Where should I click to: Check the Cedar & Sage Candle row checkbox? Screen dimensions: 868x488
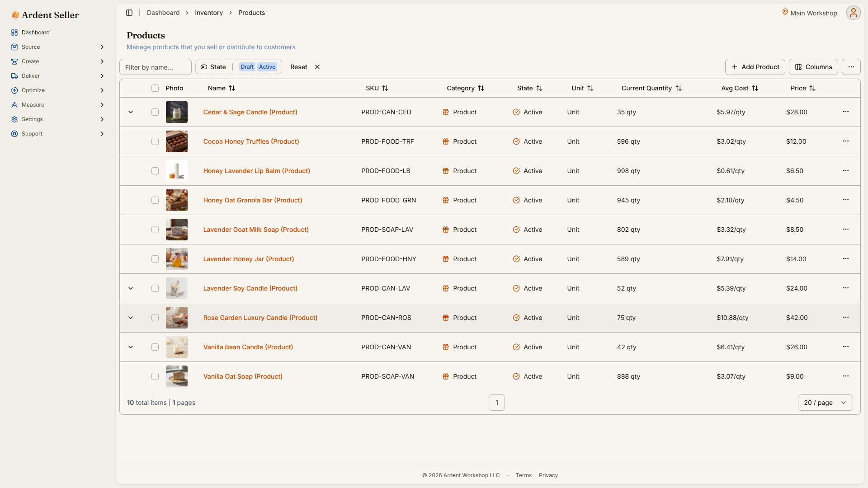[x=155, y=112]
